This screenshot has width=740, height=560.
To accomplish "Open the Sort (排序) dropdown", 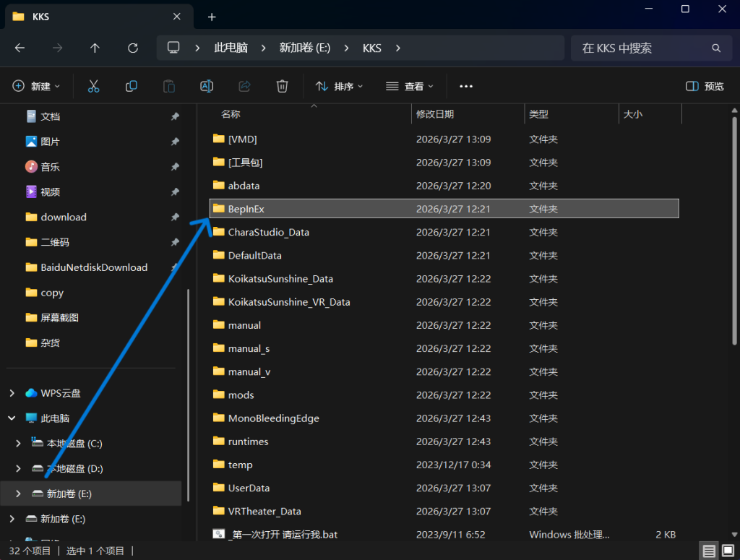I will click(x=340, y=86).
